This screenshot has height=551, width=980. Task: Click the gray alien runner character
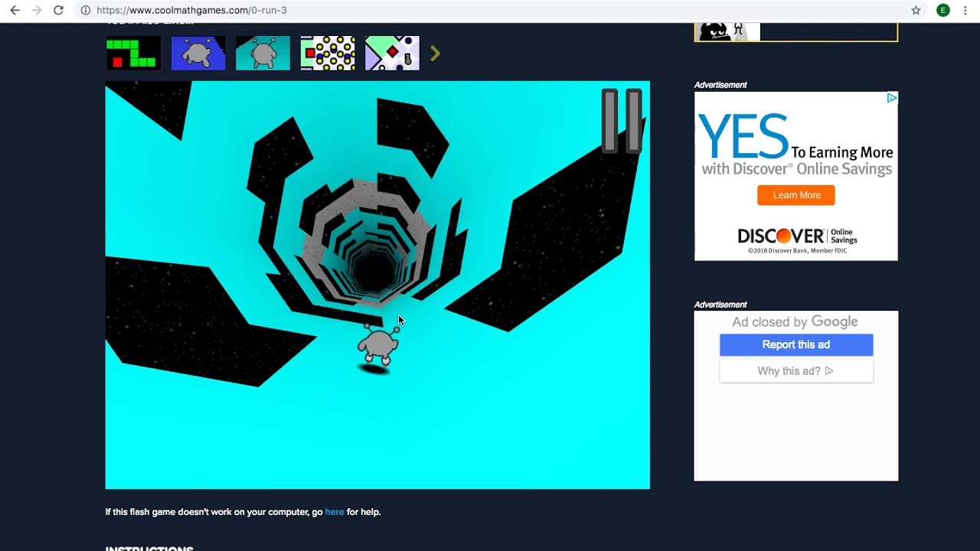pos(378,345)
